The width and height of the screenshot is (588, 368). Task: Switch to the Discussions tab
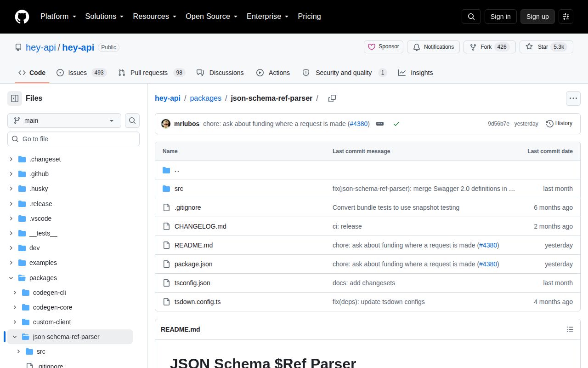[x=220, y=73]
